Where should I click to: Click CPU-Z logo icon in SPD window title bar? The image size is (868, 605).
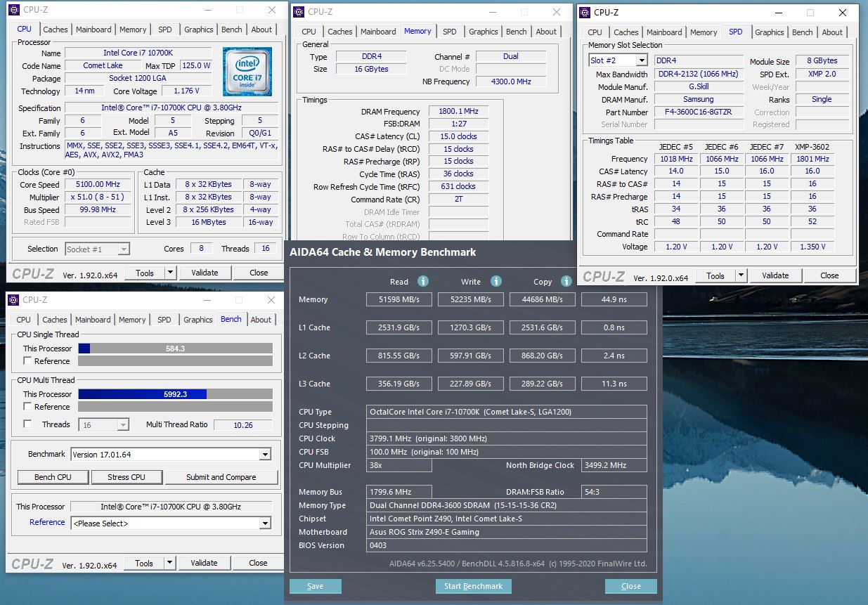click(x=585, y=13)
